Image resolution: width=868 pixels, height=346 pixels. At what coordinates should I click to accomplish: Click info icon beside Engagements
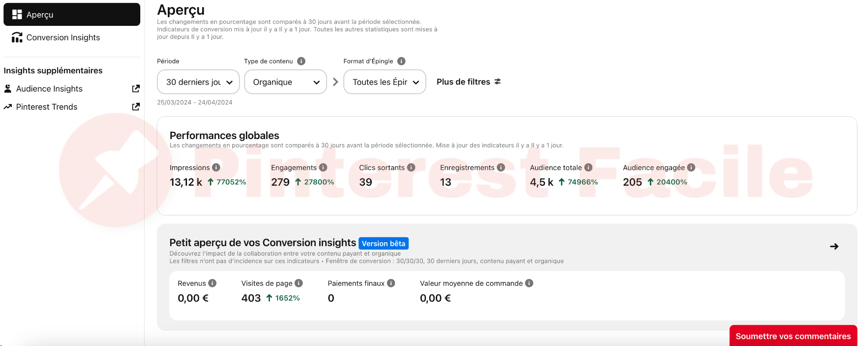tap(323, 167)
